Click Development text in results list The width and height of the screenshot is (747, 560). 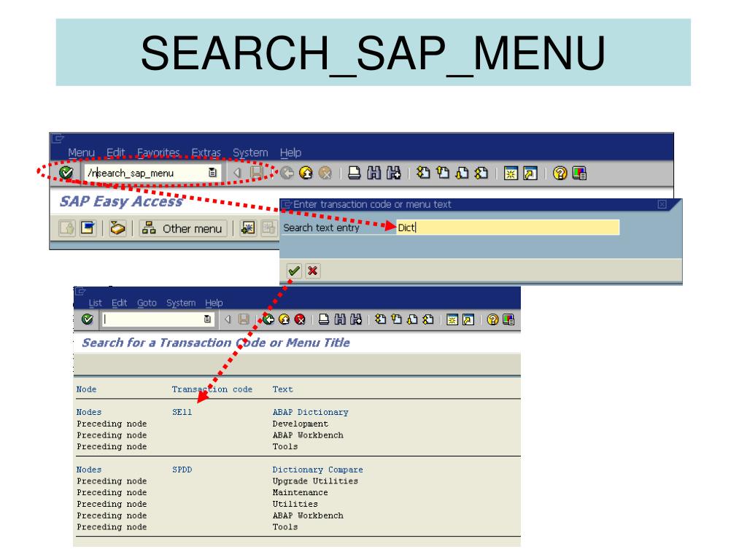(x=300, y=424)
